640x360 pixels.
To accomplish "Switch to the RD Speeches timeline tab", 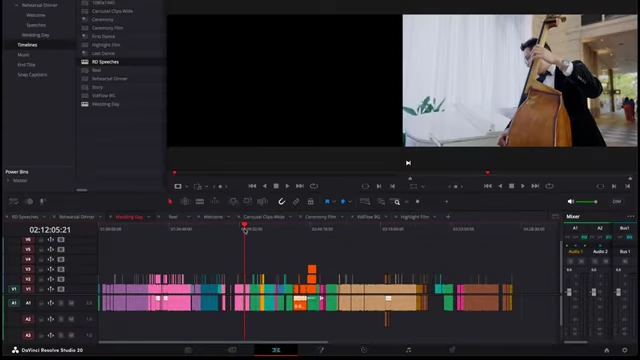I will click(25, 217).
